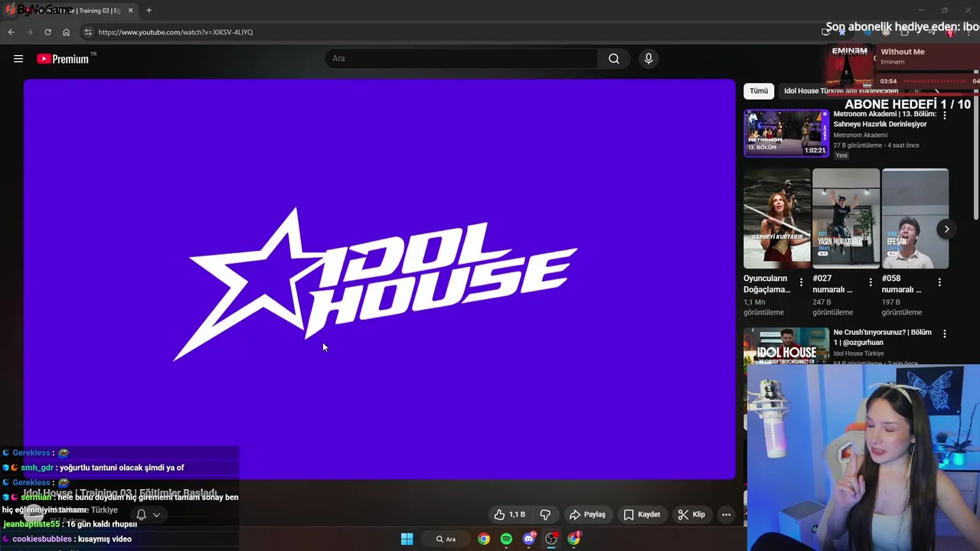Open options for #058 numaralı short
Viewport: 980px width, 551px height.
(x=939, y=282)
